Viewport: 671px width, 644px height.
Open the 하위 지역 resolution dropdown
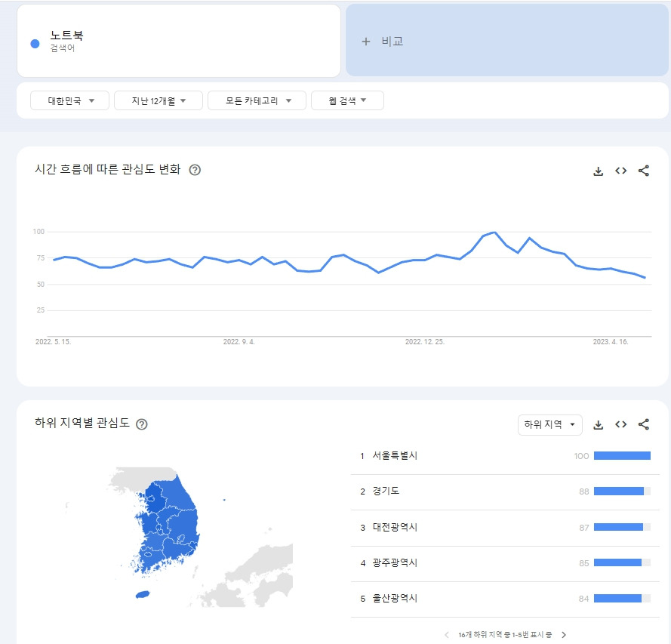click(x=550, y=424)
